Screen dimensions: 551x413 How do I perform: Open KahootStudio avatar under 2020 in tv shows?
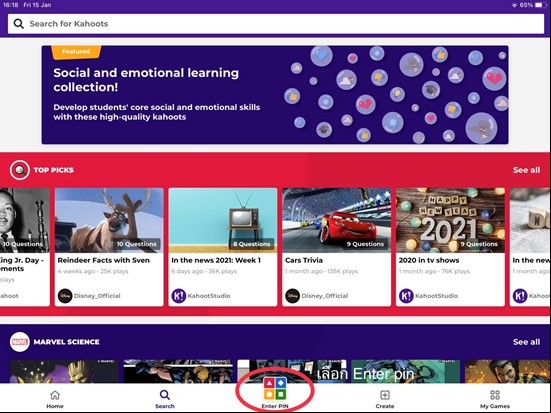tap(406, 296)
